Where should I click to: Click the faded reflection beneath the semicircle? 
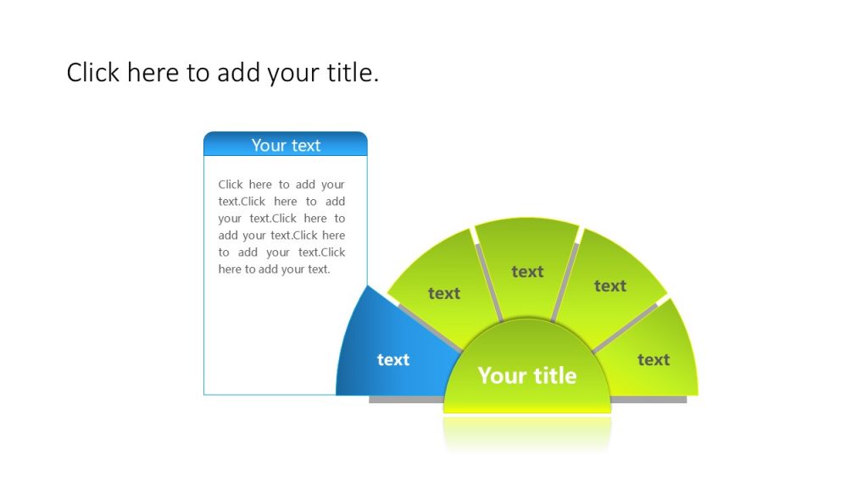coord(527,434)
